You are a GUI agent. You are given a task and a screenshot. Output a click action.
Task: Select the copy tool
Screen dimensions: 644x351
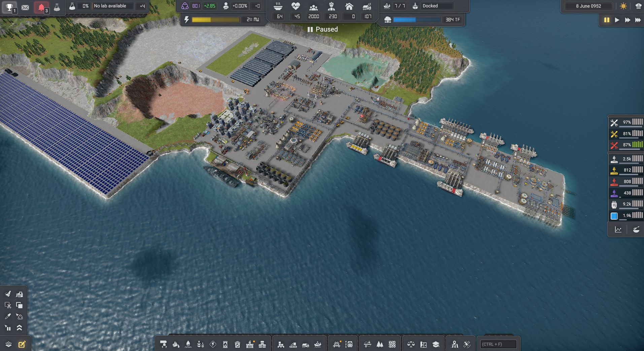tap(20, 305)
